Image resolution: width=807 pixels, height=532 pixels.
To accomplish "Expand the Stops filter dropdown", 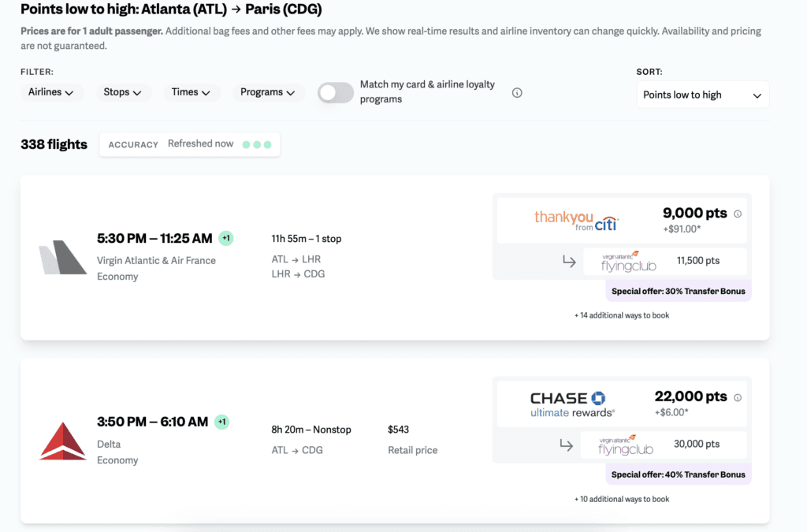I will point(122,92).
